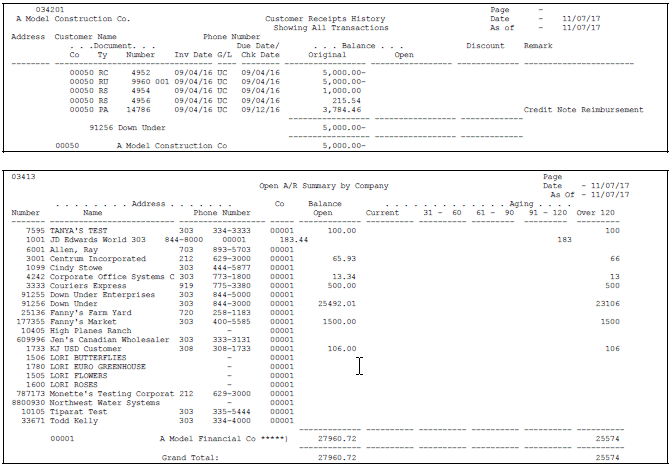Viewport: 671px width, 466px height.
Task: Click the 'LORI ROSES' row
Action: point(74,385)
